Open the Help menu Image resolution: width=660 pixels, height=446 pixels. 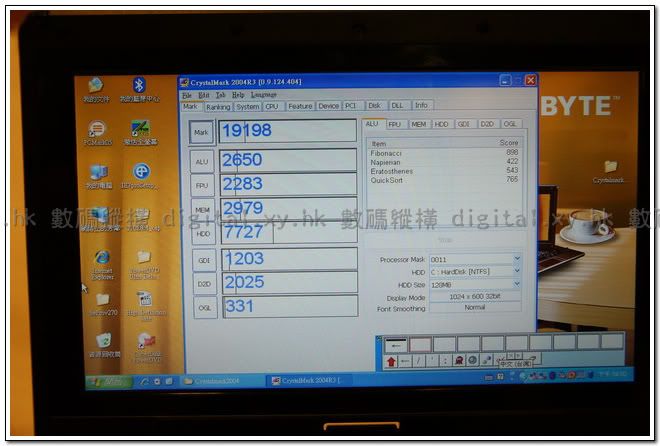(x=238, y=95)
